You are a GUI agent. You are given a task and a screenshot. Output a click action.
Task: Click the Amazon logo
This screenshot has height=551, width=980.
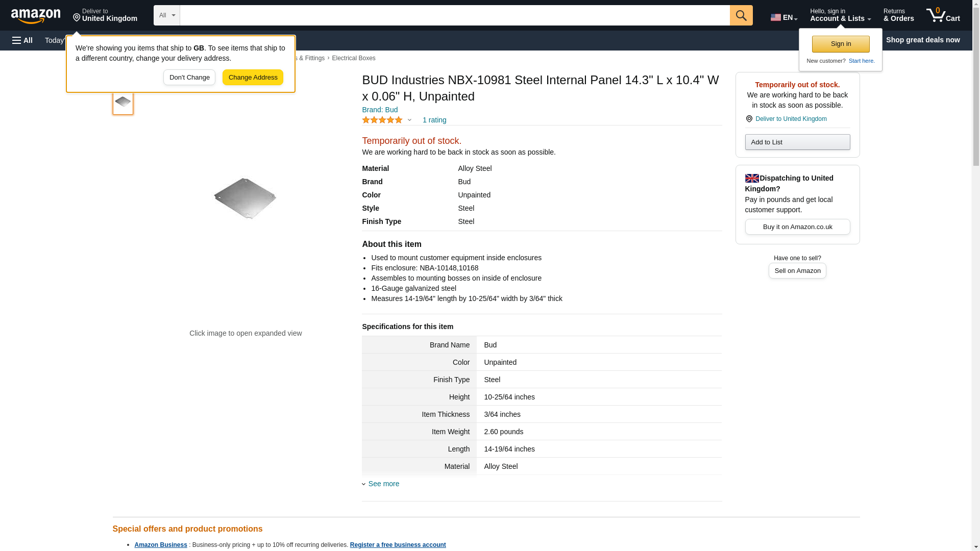coord(36,16)
